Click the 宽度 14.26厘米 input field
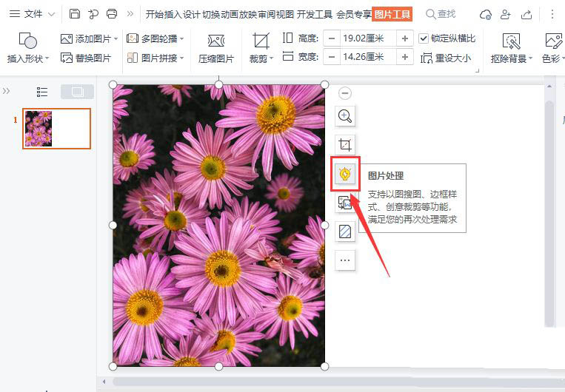The width and height of the screenshot is (565, 392). click(x=368, y=57)
